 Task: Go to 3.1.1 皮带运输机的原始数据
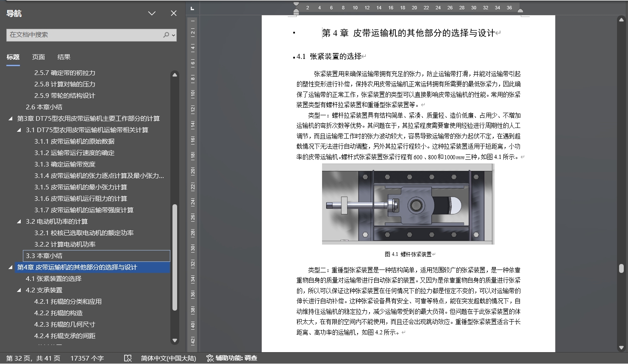click(75, 142)
